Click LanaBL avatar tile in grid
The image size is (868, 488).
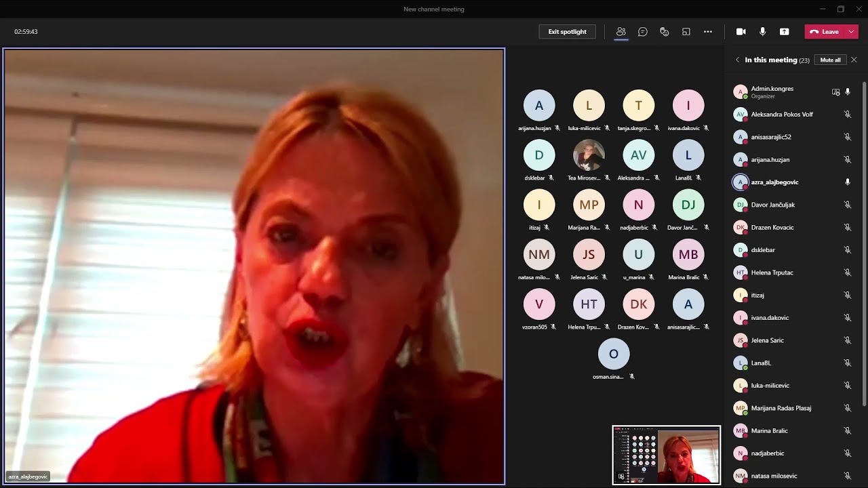(688, 155)
